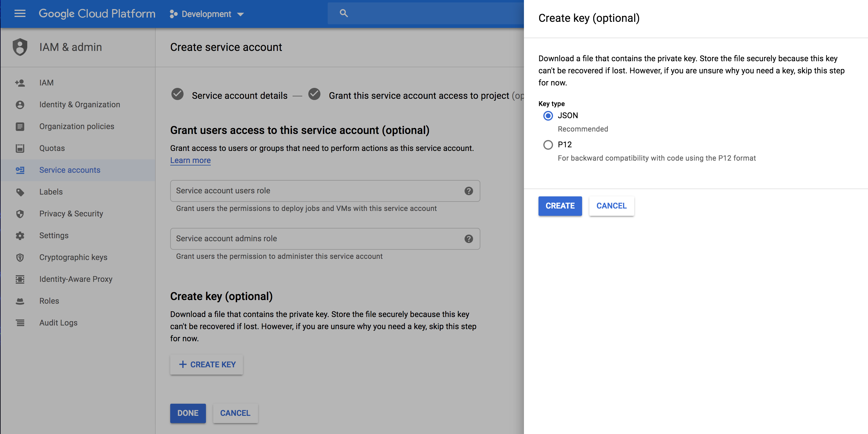Image resolution: width=868 pixels, height=434 pixels.
Task: Follow the Learn more link
Action: (x=190, y=161)
